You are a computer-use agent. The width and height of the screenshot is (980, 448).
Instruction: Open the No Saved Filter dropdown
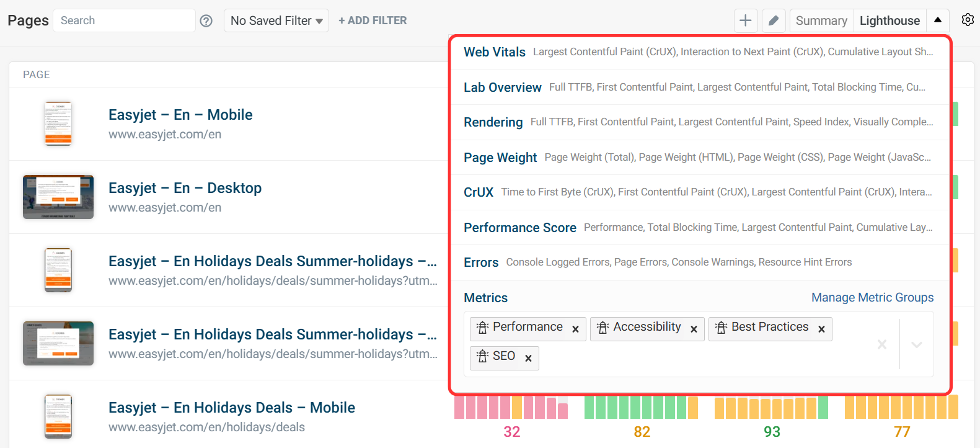coord(276,20)
